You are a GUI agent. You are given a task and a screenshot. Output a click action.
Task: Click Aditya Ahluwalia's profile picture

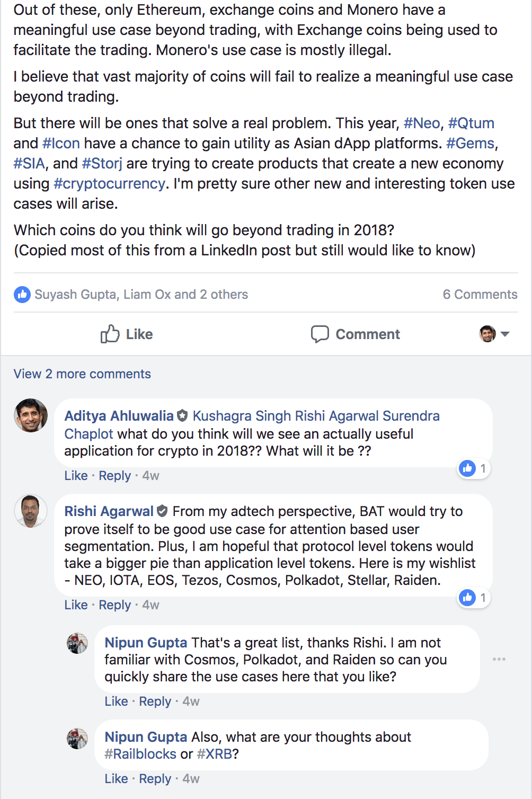pos(31,415)
